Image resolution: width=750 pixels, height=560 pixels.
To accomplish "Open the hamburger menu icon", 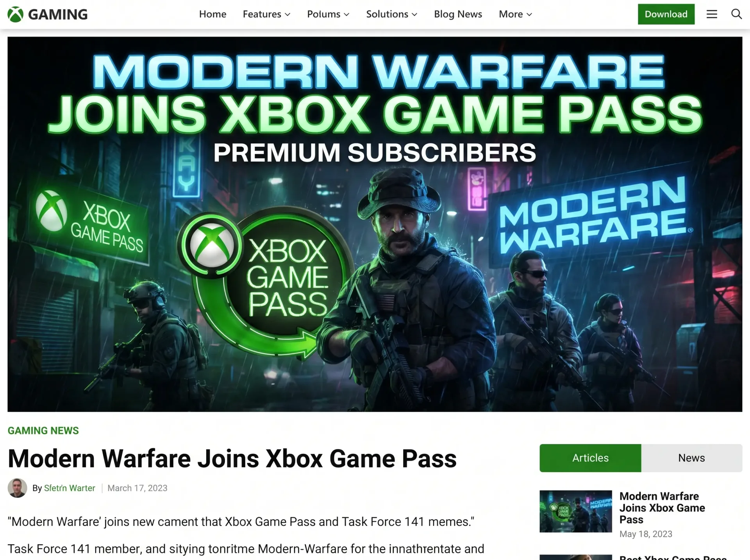I will [712, 14].
